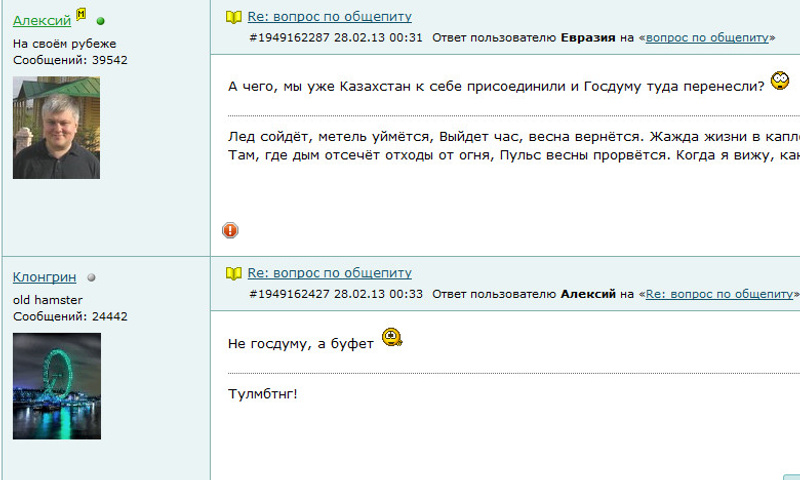Click the yellow M badge next to Алексий
This screenshot has height=480, width=800.
click(81, 14)
